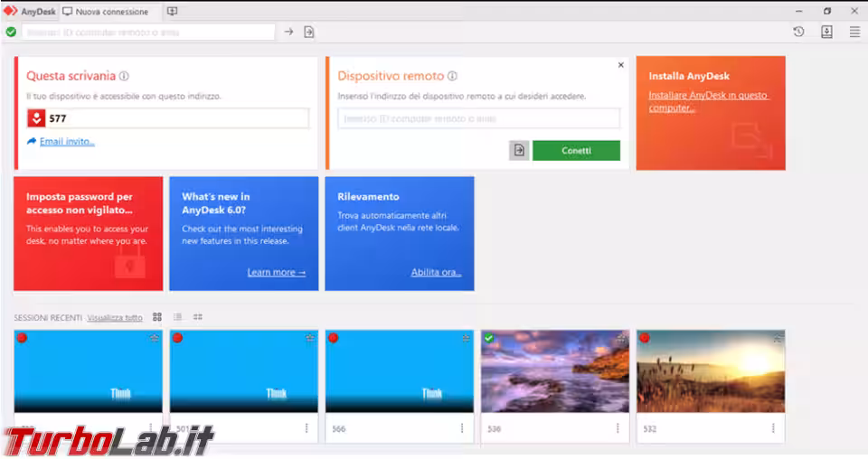
Task: Toggle favorite star on session 566 thumbnail
Action: click(466, 338)
